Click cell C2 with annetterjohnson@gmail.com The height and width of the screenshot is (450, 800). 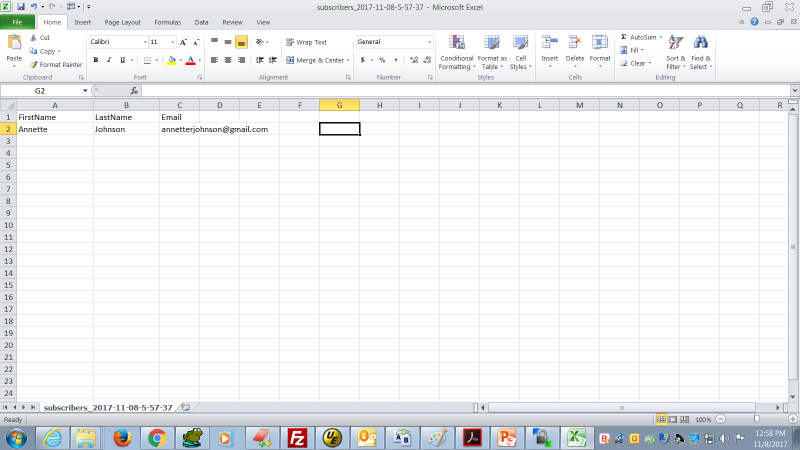point(179,130)
